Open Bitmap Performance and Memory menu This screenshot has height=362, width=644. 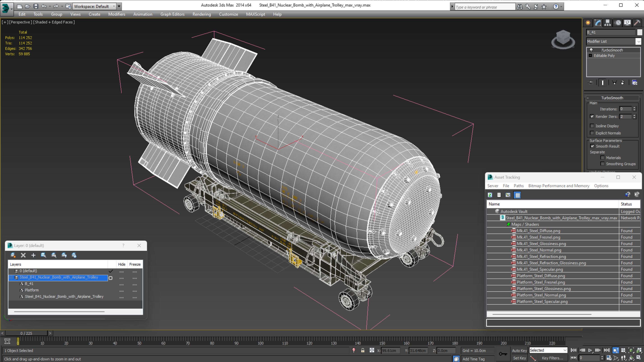pos(559,186)
